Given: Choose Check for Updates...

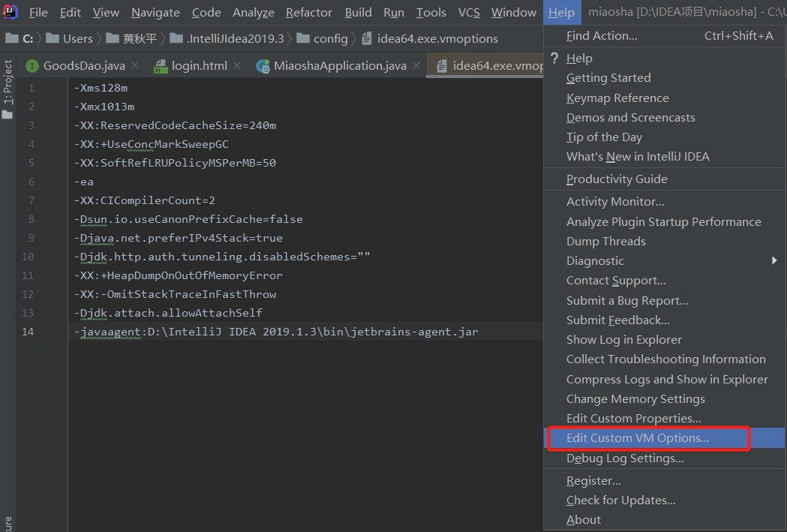Looking at the screenshot, I should click(x=665, y=500).
